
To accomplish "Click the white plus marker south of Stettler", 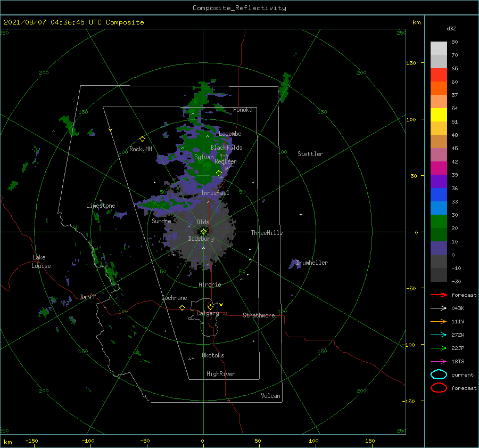I will coord(301,214).
